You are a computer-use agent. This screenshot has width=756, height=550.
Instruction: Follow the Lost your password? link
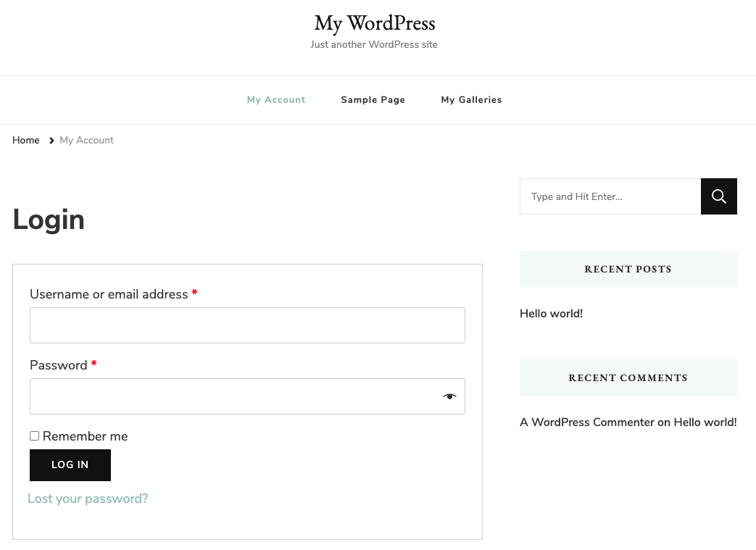coord(88,499)
